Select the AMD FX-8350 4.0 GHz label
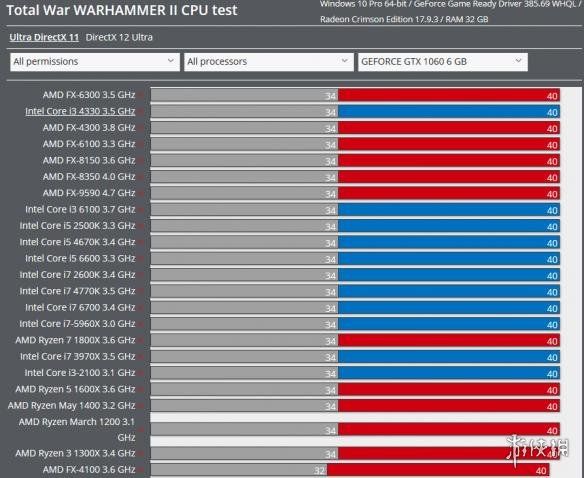Screen dimensions: 584x478 point(89,177)
